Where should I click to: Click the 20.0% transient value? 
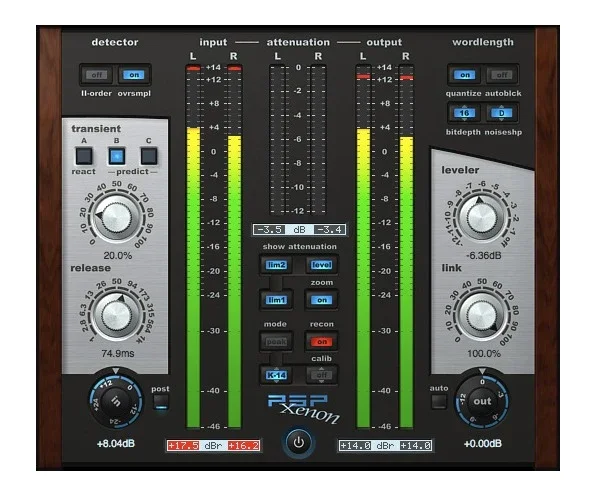[x=118, y=256]
